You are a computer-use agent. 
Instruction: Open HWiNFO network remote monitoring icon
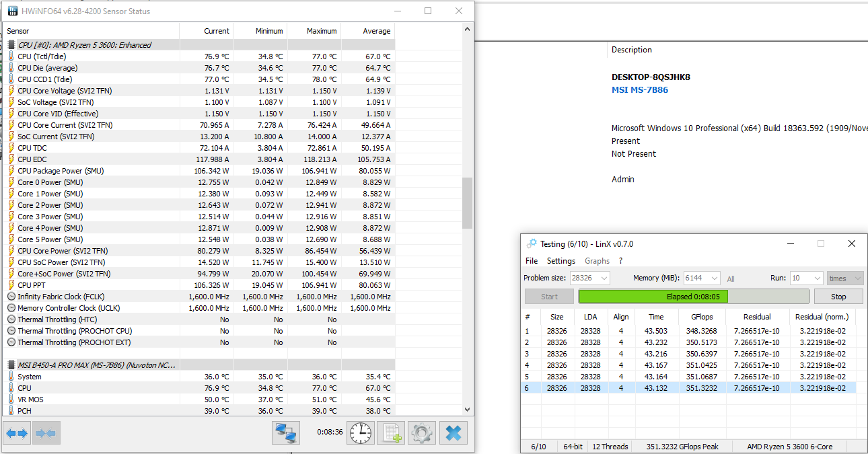(286, 433)
